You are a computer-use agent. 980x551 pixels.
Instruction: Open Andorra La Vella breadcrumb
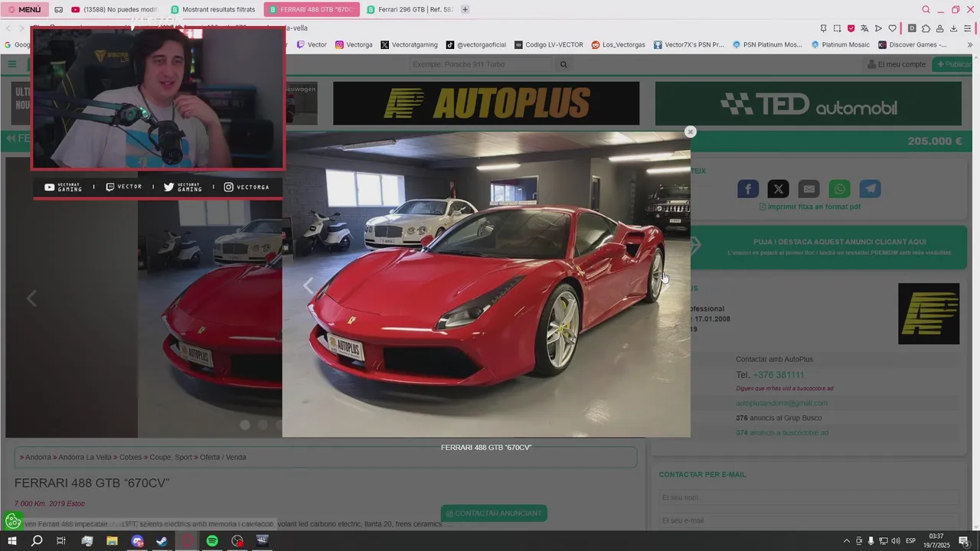pos(84,457)
